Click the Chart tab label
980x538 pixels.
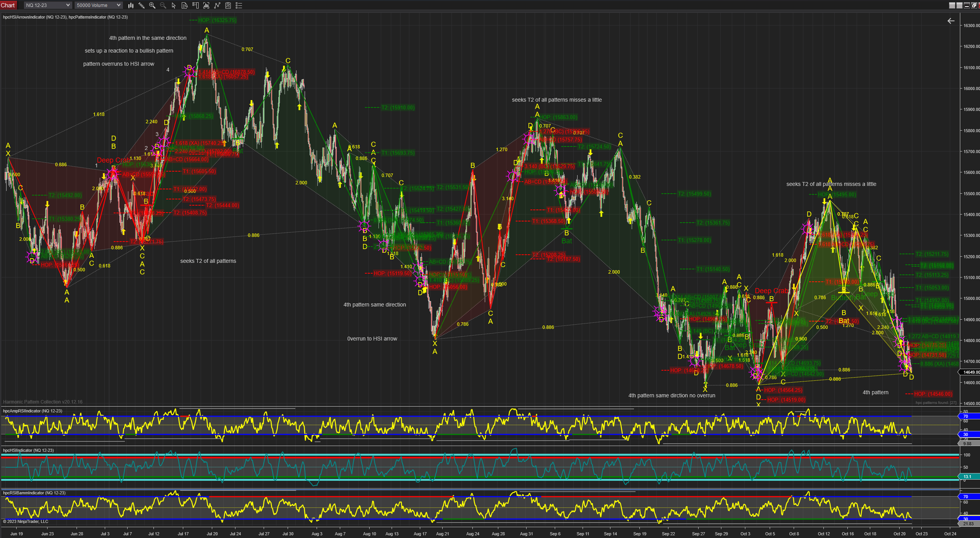click(8, 5)
